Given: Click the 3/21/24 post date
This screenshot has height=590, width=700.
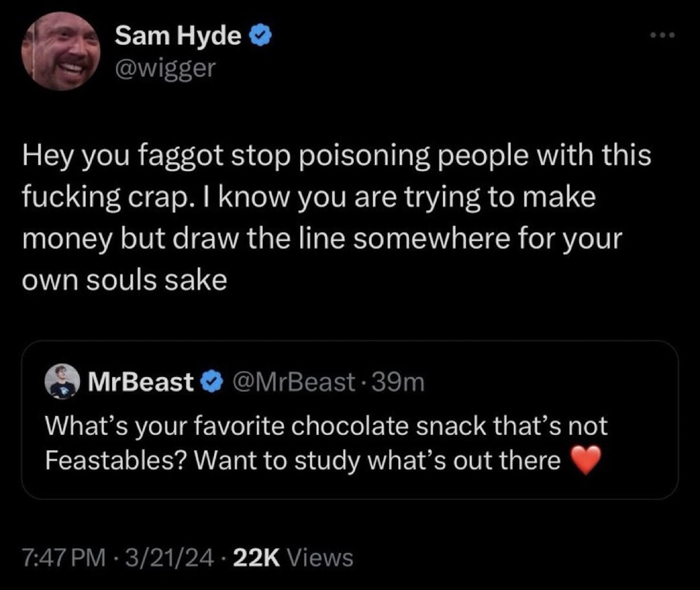Looking at the screenshot, I should pyautogui.click(x=170, y=558).
